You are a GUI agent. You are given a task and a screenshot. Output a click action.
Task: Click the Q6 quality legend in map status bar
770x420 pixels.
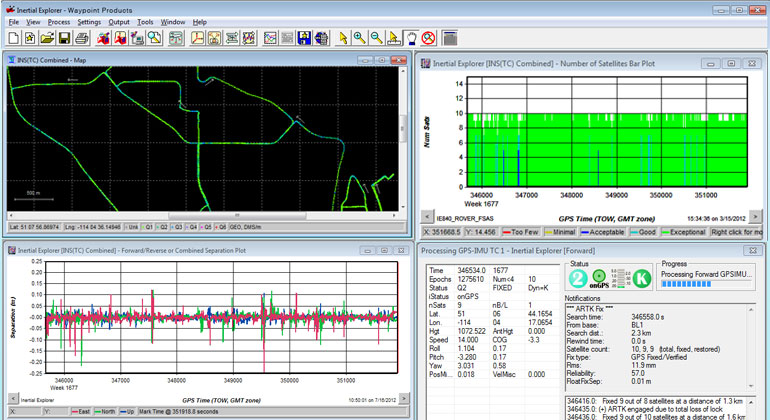pos(220,227)
